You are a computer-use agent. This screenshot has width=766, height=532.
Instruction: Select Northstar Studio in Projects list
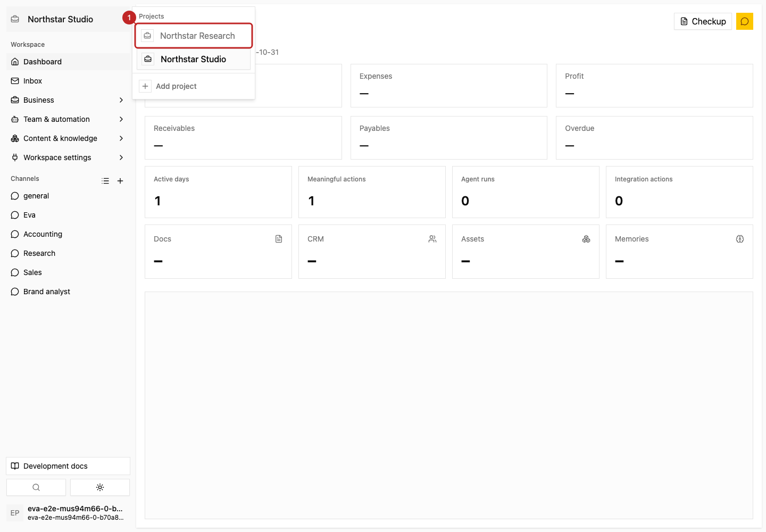point(194,59)
